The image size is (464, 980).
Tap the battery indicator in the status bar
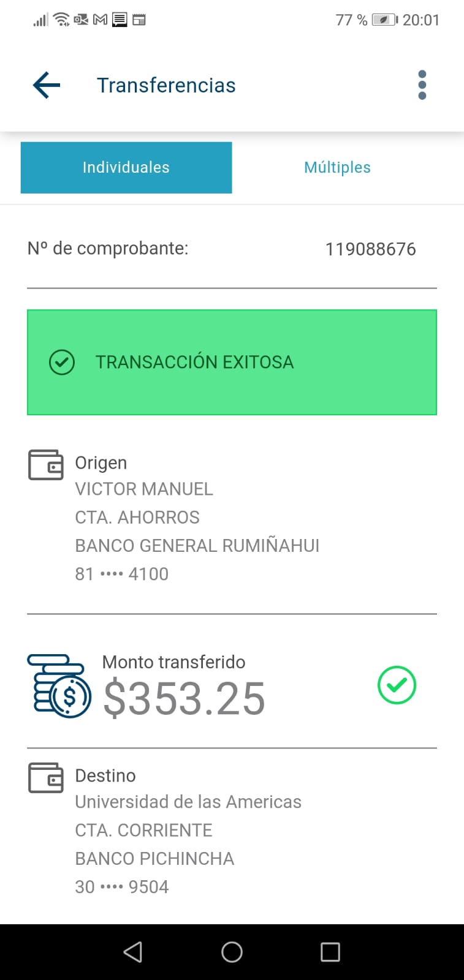[x=384, y=20]
